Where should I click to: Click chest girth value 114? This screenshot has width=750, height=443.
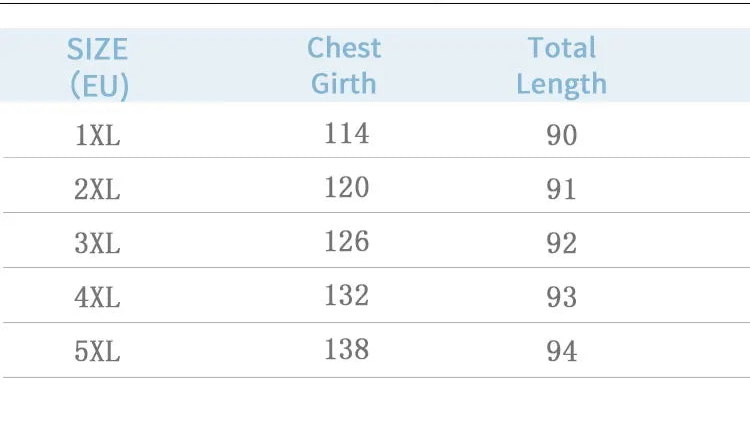(x=347, y=133)
